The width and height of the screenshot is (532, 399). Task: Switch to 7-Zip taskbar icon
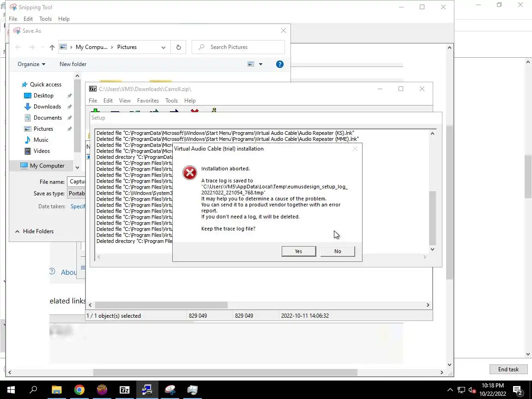[125, 390]
